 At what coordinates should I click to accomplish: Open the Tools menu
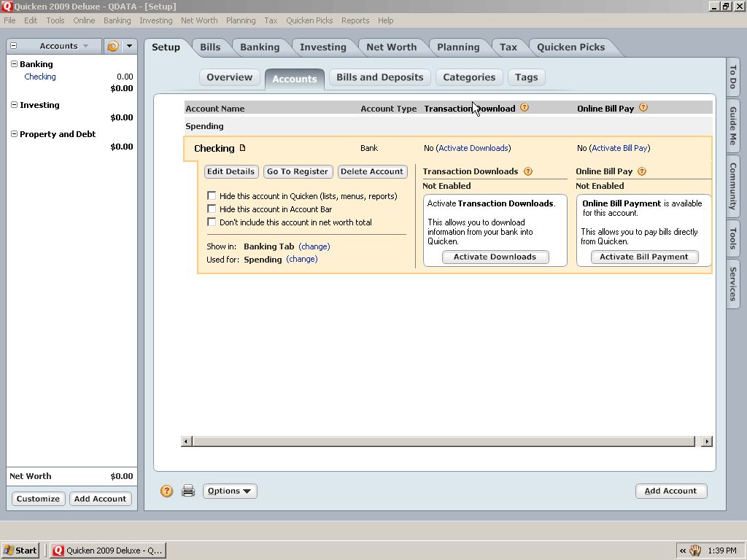click(55, 20)
